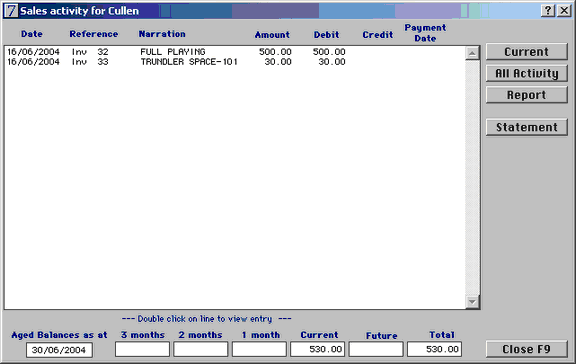The image size is (576, 364).
Task: Select the Aged Balances date field 30/06/2004
Action: (59, 350)
